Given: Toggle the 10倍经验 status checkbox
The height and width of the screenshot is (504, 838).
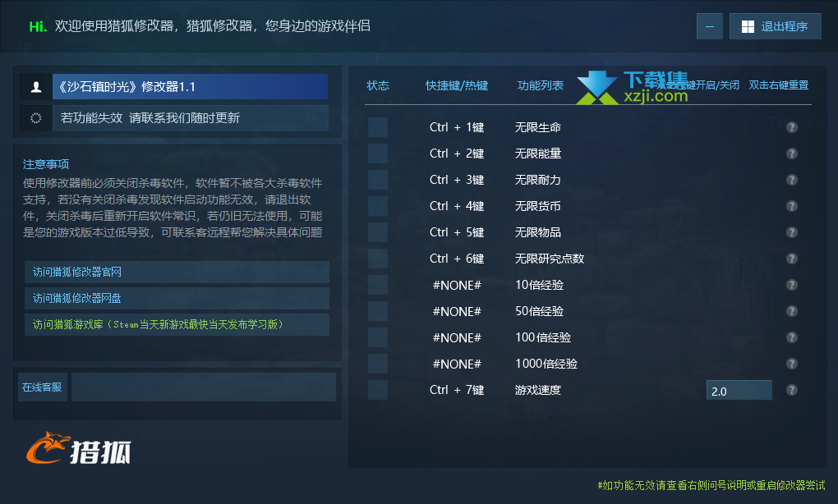Looking at the screenshot, I should 378,285.
